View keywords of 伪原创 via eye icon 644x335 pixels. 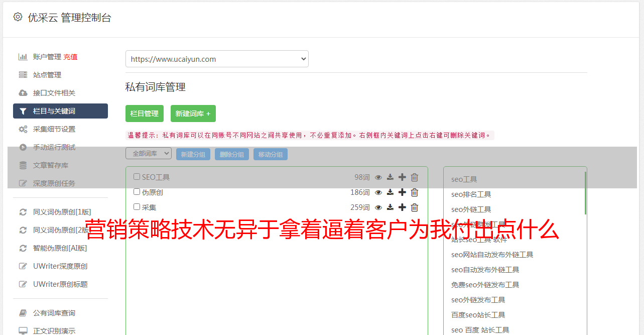coord(378,192)
